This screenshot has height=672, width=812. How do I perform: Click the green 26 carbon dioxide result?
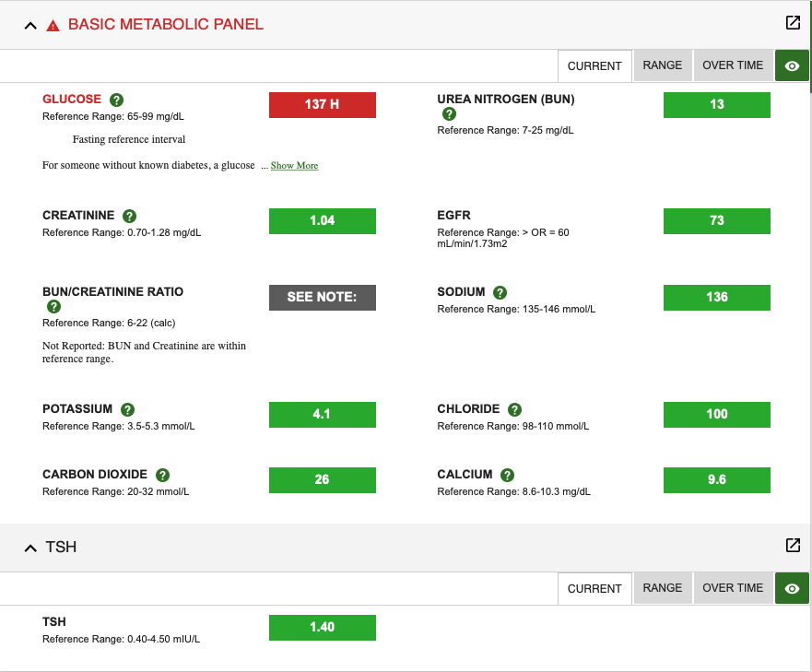click(322, 479)
